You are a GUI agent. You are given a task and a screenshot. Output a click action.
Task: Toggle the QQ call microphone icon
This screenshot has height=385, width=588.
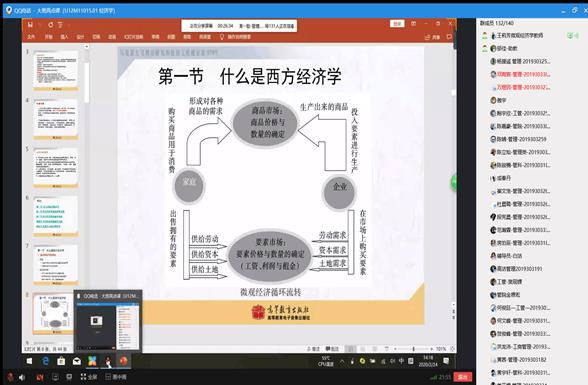[10, 377]
